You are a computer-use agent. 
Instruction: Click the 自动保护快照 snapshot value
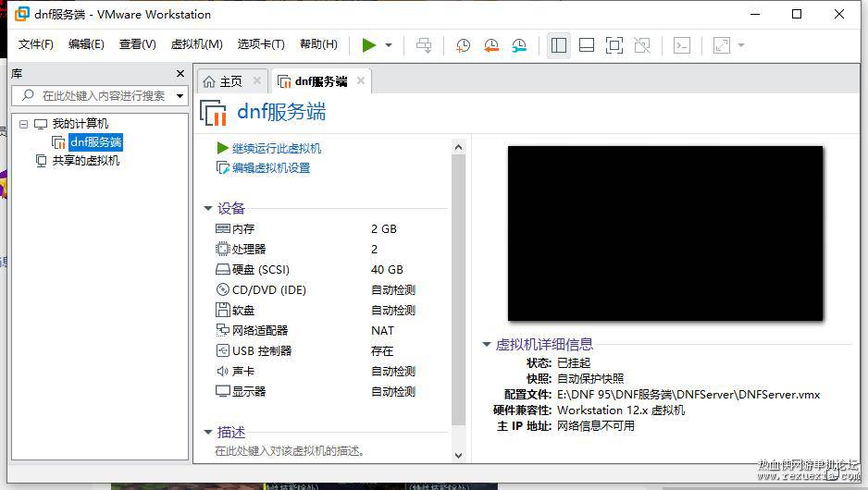point(590,379)
